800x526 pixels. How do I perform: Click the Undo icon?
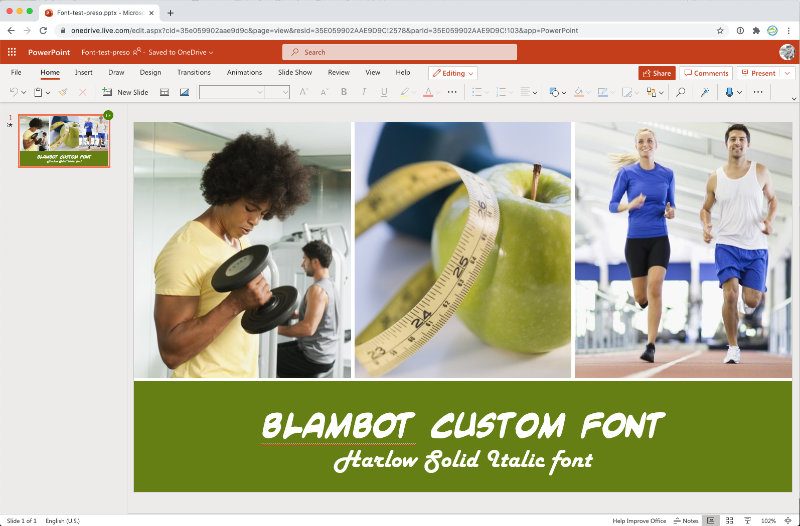(x=14, y=92)
